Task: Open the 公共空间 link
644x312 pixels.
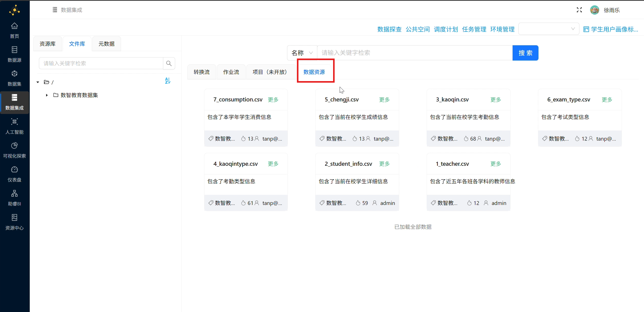Action: tap(418, 29)
